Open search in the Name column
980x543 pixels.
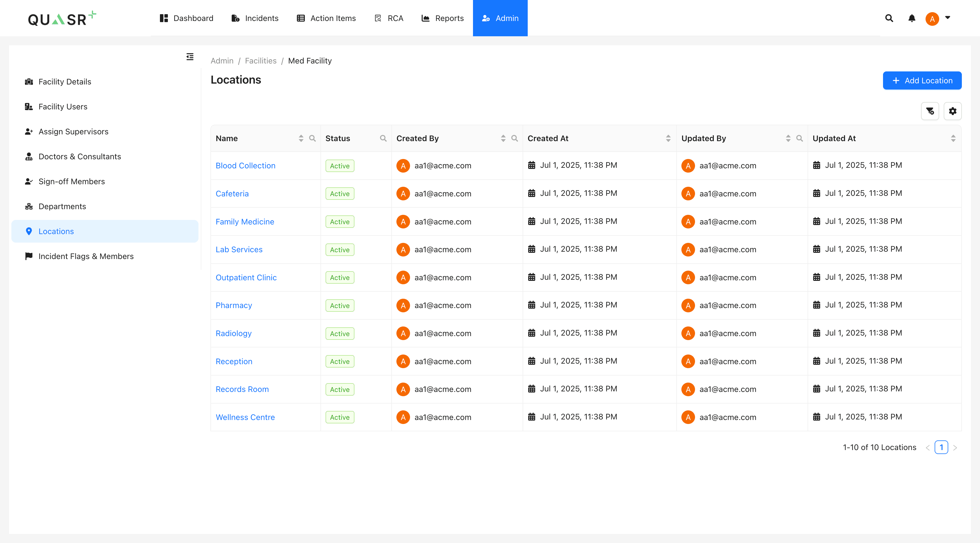coord(312,138)
